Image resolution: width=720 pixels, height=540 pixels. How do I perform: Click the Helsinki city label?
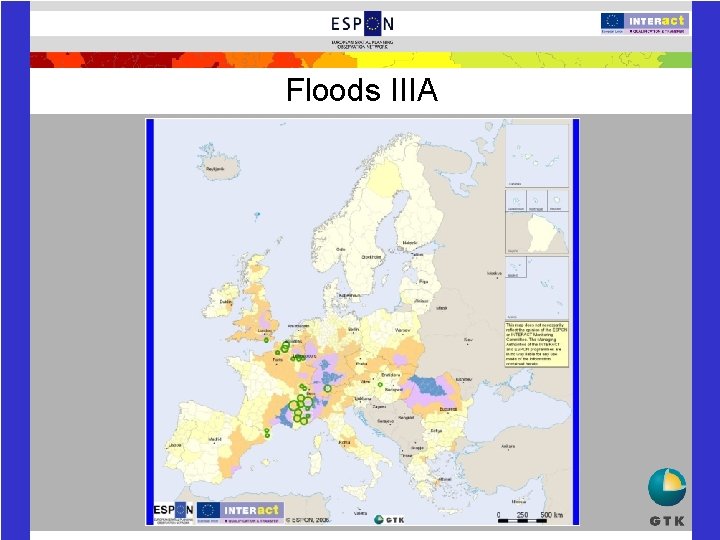pyautogui.click(x=410, y=242)
